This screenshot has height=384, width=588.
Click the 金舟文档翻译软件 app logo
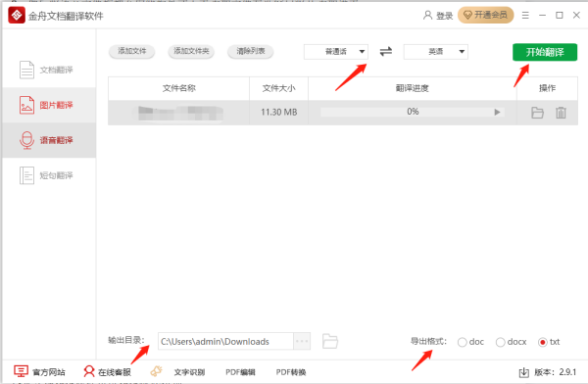pos(17,16)
